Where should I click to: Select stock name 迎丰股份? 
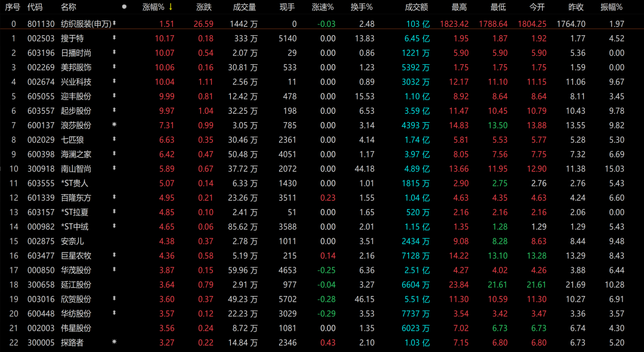(76, 96)
